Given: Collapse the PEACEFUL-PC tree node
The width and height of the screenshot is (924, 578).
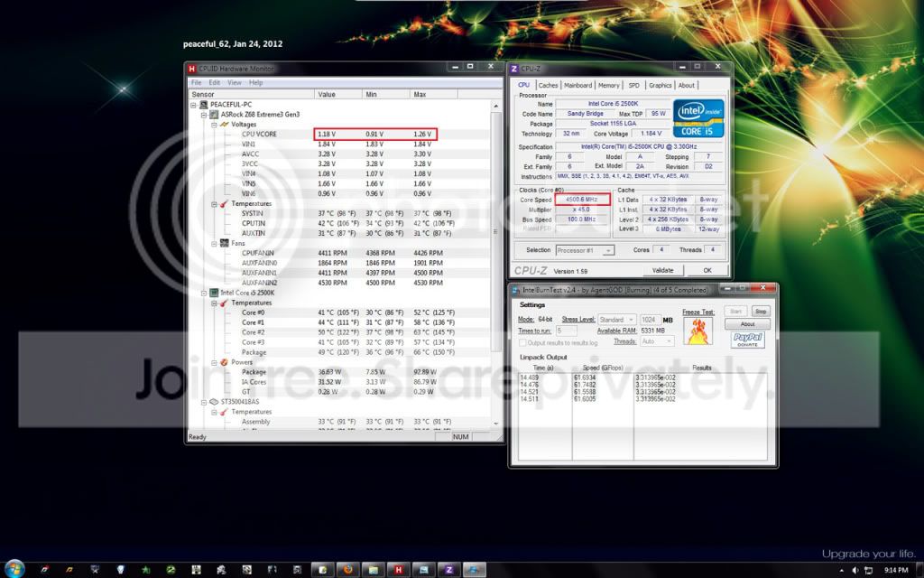Looking at the screenshot, I should pos(193,105).
